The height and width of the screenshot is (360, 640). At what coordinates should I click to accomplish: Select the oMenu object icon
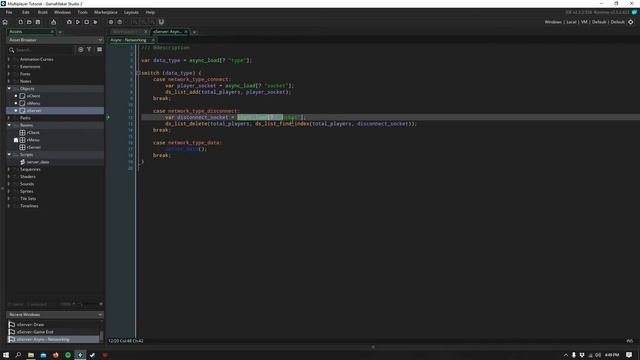click(x=22, y=103)
